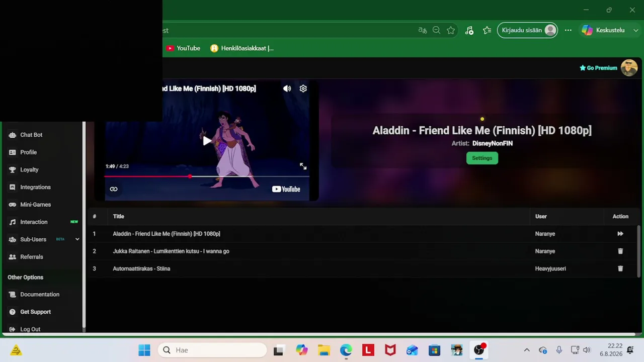Click the Loyalty trophy icon
Screen dimensions: 644x362
click(x=12, y=170)
